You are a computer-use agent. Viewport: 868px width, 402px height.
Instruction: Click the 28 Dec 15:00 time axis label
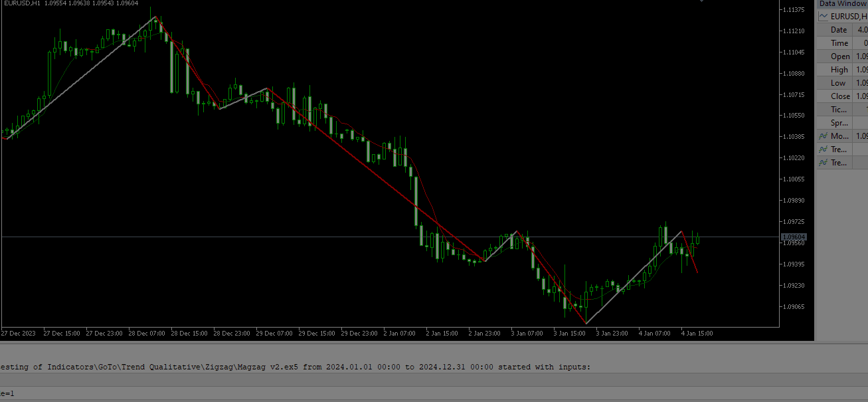[189, 334]
